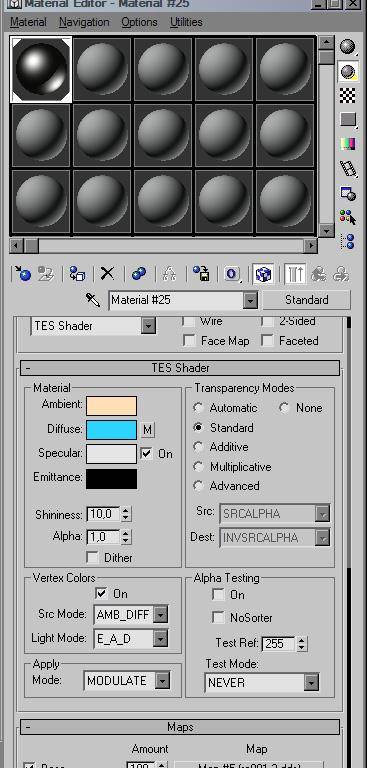This screenshot has height=768, width=367.
Task: Click the Shininess value field
Action: pos(103,514)
